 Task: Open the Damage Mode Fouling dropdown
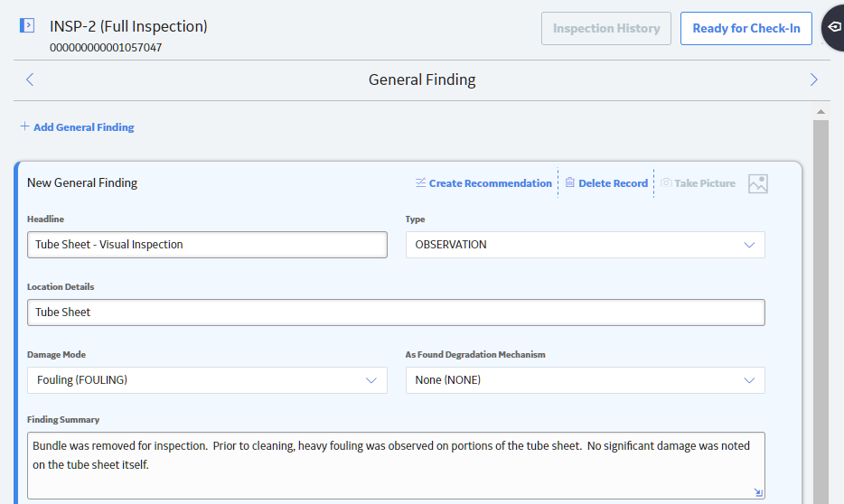tap(207, 380)
